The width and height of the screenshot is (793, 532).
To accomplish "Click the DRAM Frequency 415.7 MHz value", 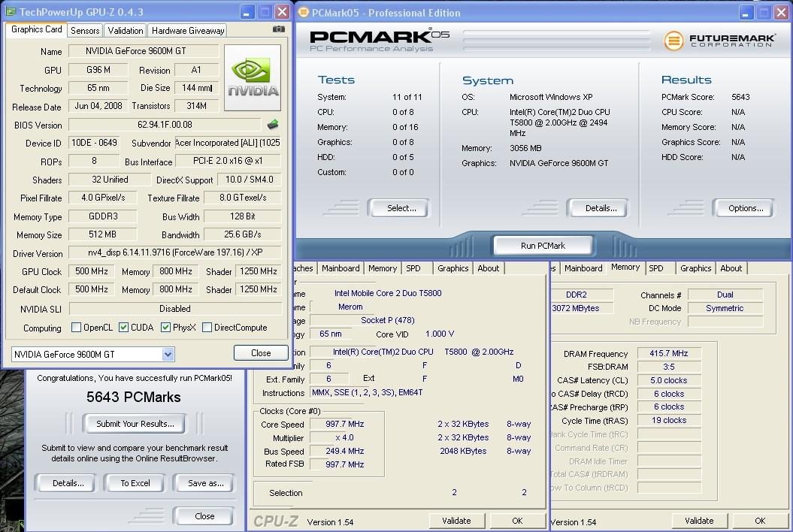I will (x=668, y=353).
